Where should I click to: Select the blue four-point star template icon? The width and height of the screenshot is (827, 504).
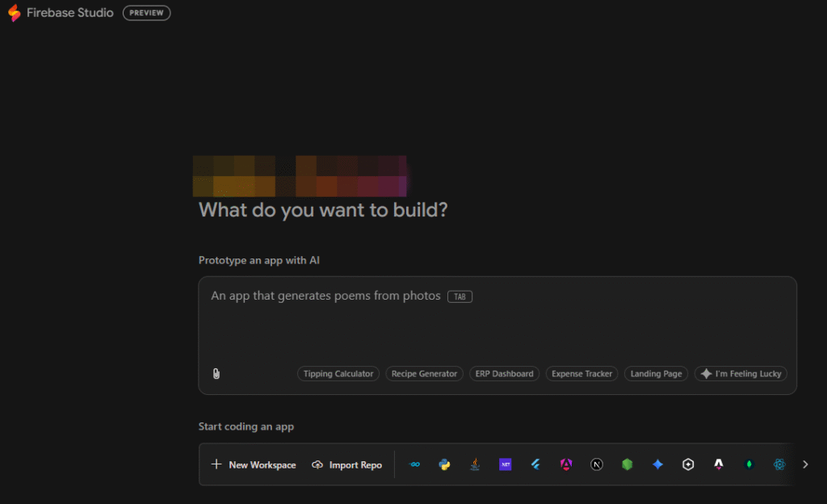(x=657, y=464)
